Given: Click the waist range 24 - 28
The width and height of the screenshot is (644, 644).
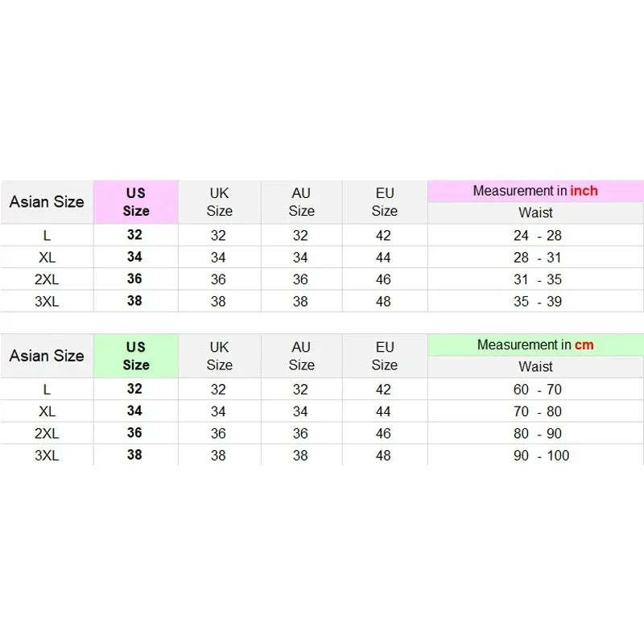Looking at the screenshot, I should point(537,236).
